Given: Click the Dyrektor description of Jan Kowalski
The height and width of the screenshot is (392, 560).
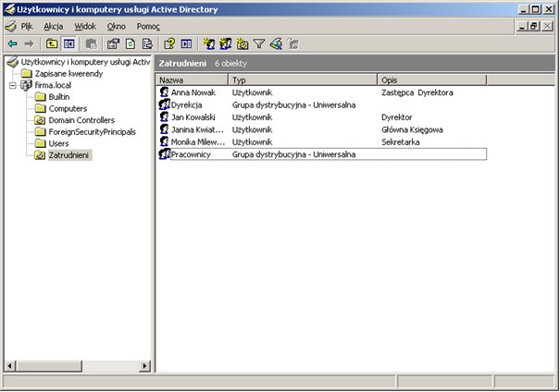Looking at the screenshot, I should 397,117.
